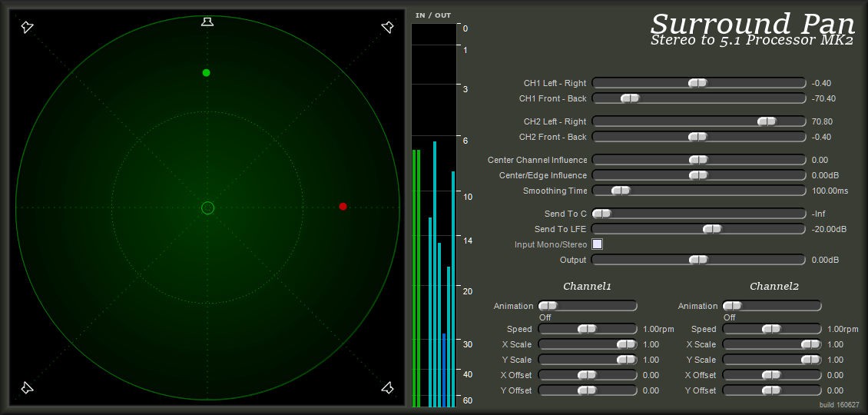The image size is (868, 415).
Task: Click the Output value 0.00dB readout
Action: tap(825, 260)
